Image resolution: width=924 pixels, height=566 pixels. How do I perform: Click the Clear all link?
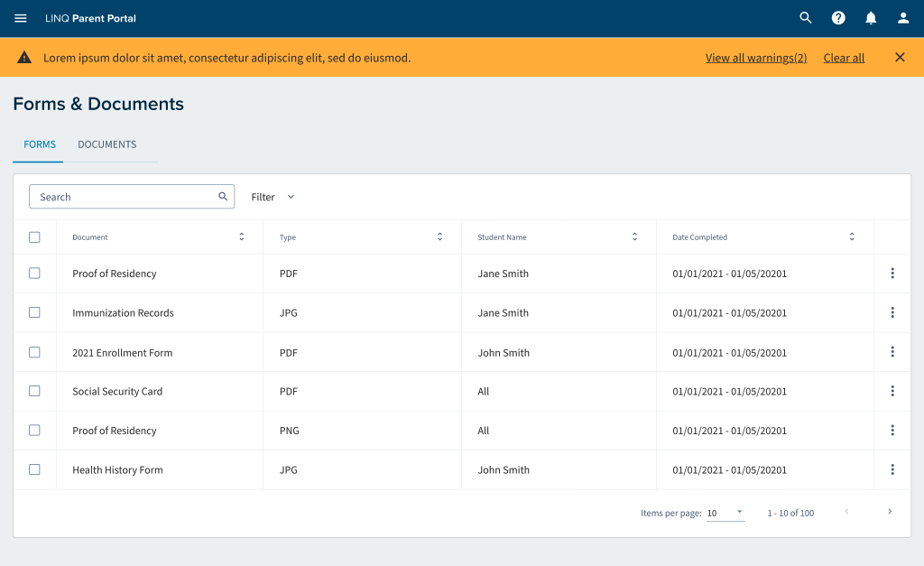[844, 58]
